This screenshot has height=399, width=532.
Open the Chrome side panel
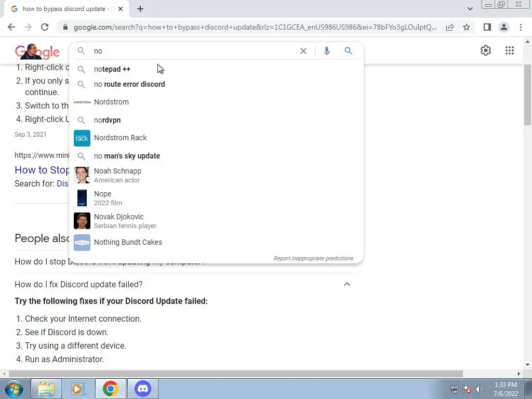coord(487,27)
